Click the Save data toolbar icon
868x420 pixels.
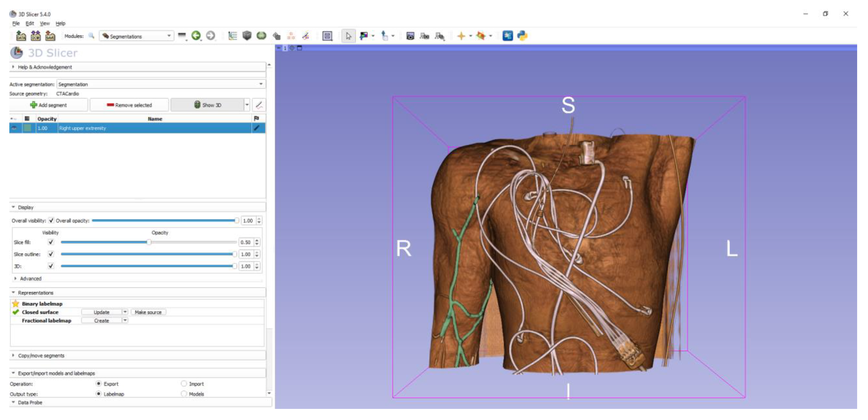(50, 36)
